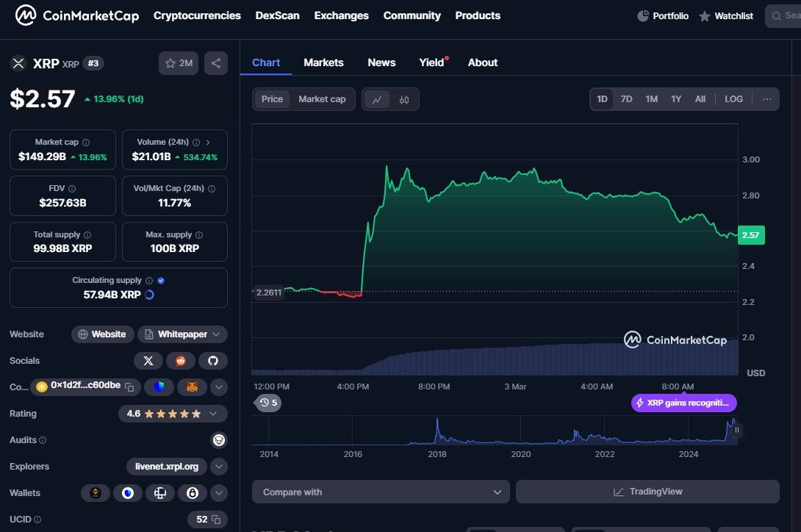This screenshot has width=801, height=532.
Task: Open the Products menu
Action: coord(478,16)
